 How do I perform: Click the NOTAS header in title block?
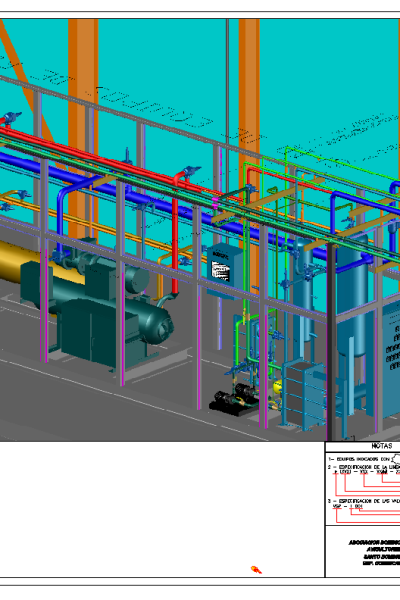pyautogui.click(x=382, y=446)
